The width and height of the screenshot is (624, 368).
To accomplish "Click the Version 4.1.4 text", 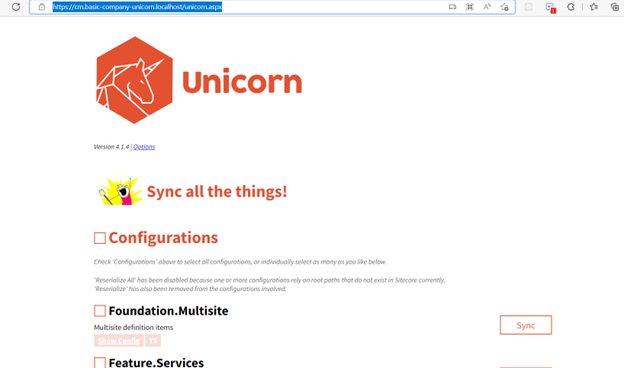I will [111, 147].
